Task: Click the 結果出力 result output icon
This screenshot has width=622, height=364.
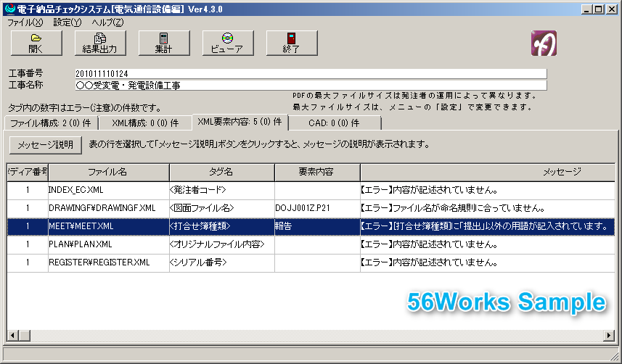Action: (100, 44)
